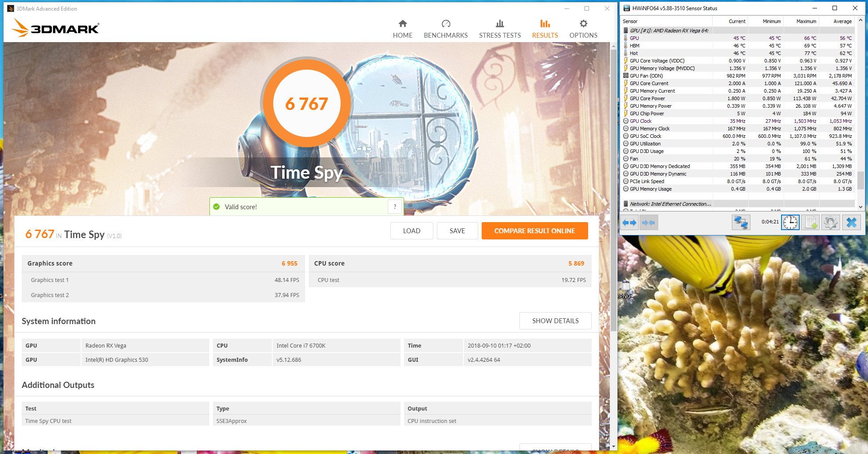Viewport: 868px width, 454px height.
Task: Select GPU D3D Usage sensor row
Action: (x=738, y=151)
